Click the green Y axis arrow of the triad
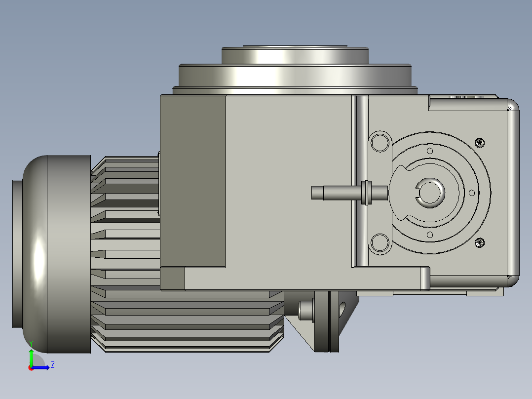 pyautogui.click(x=31, y=358)
